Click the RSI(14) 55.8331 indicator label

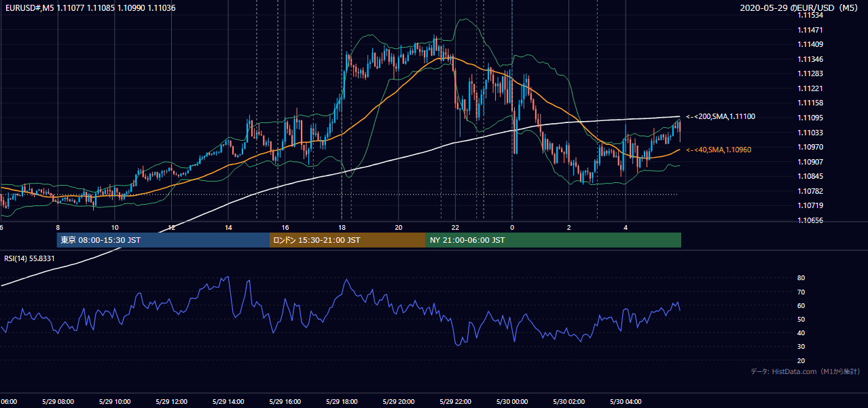pyautogui.click(x=30, y=258)
